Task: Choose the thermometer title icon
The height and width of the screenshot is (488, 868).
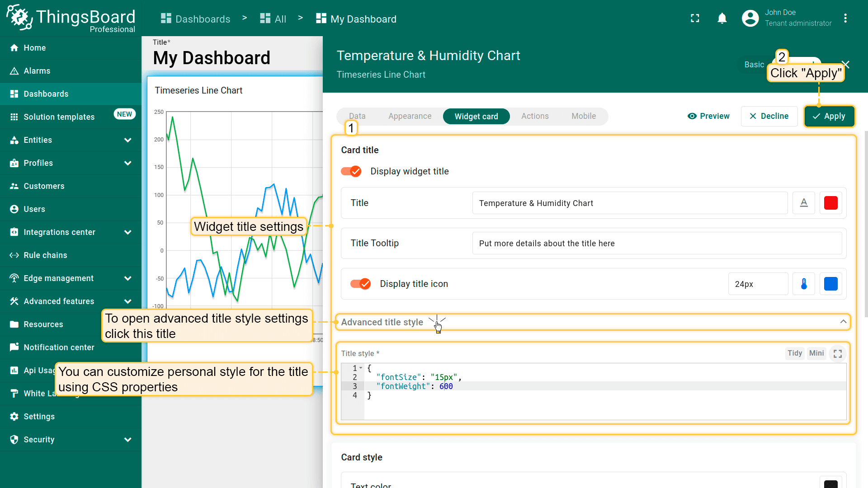Action: [x=803, y=284]
